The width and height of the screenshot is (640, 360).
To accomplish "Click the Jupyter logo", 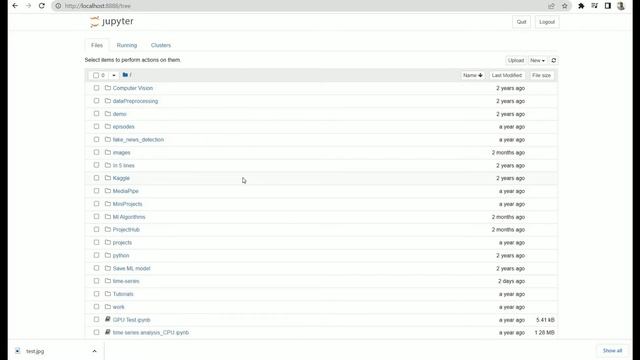I will [x=112, y=21].
